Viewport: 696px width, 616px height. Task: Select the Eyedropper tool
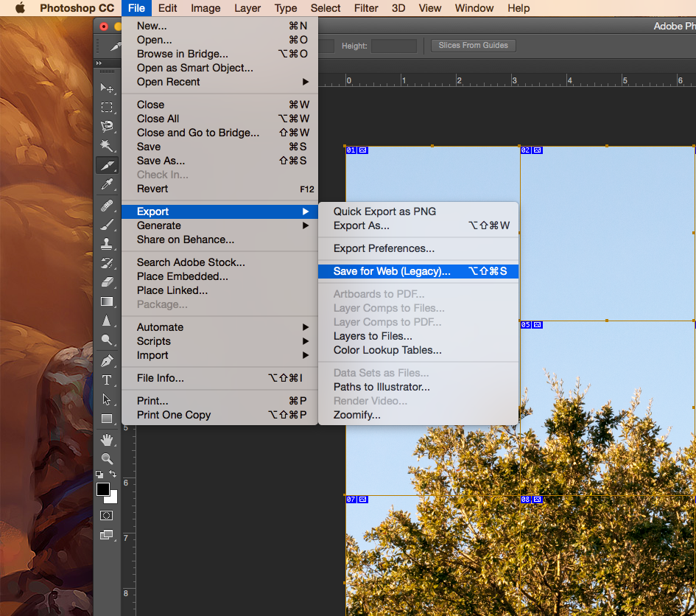click(x=107, y=184)
